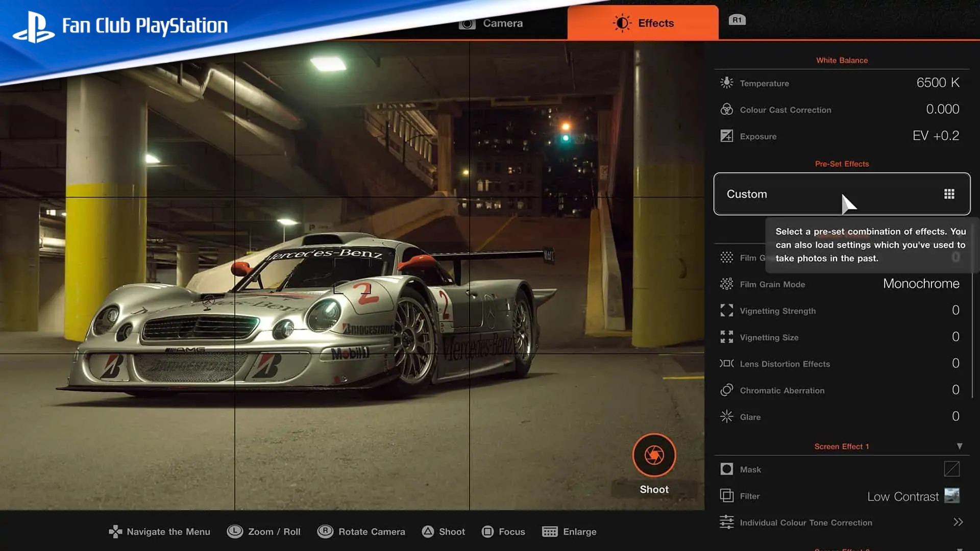The image size is (980, 551).
Task: Click the Colour Cast Correction icon
Action: coord(727,109)
